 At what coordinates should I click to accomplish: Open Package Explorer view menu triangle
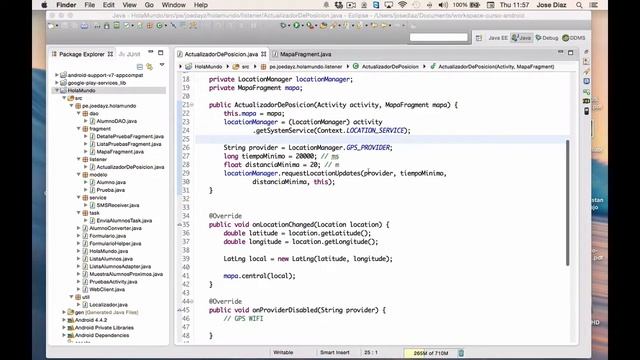tap(162, 65)
